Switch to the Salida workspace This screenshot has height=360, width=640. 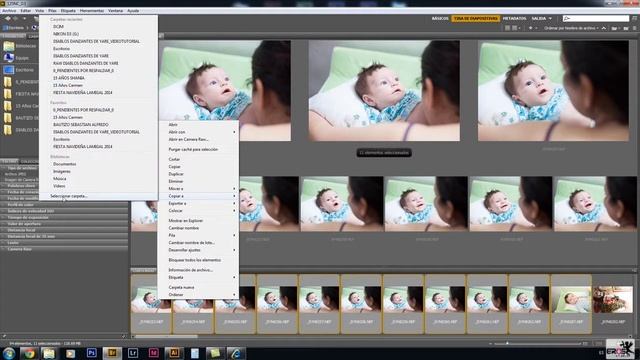click(539, 18)
